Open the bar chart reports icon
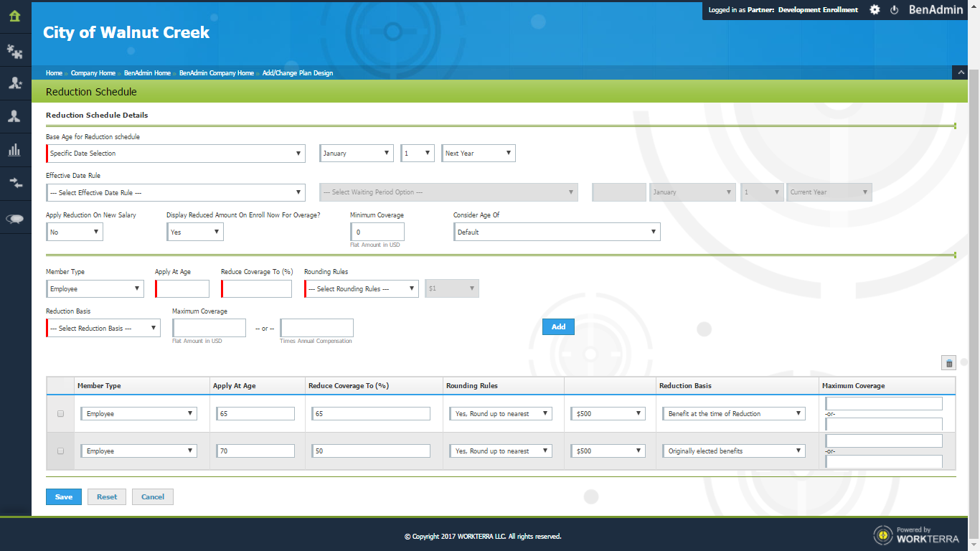 coord(14,149)
